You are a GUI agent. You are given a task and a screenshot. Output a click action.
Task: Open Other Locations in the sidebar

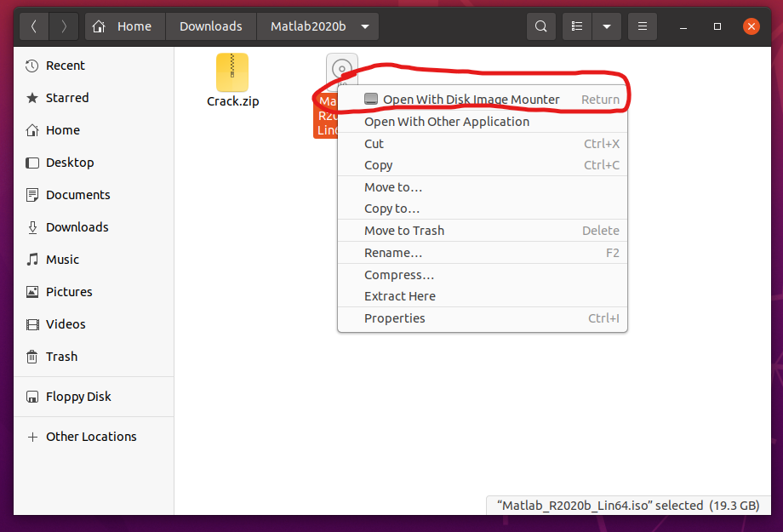click(94, 437)
